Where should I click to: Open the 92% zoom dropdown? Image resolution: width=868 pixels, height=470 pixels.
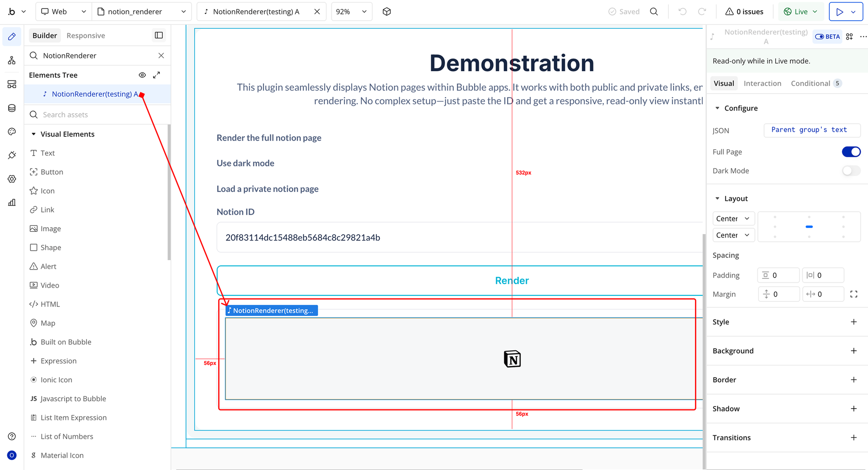point(351,11)
